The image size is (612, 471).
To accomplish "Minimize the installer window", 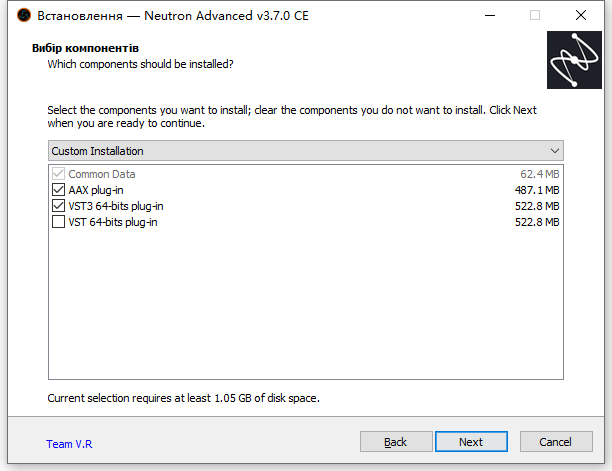I will (x=490, y=15).
